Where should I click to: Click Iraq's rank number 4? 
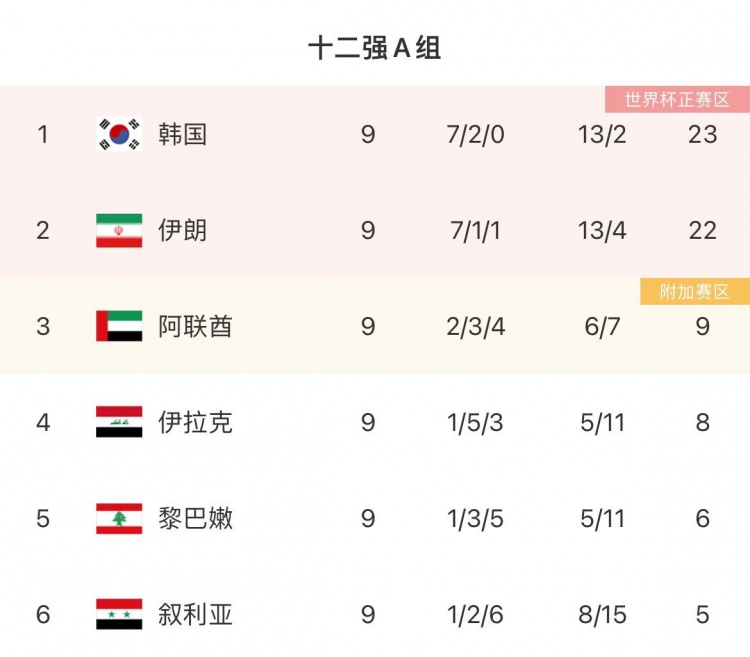coord(43,423)
